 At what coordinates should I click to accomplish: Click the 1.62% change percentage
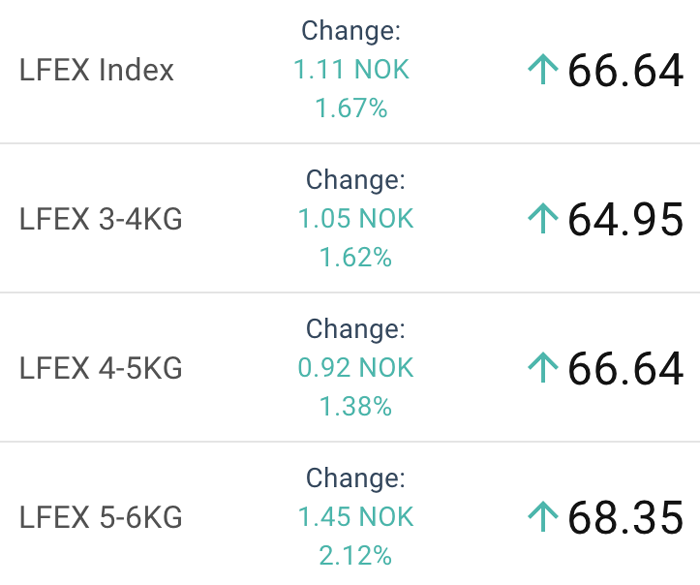coord(356,258)
